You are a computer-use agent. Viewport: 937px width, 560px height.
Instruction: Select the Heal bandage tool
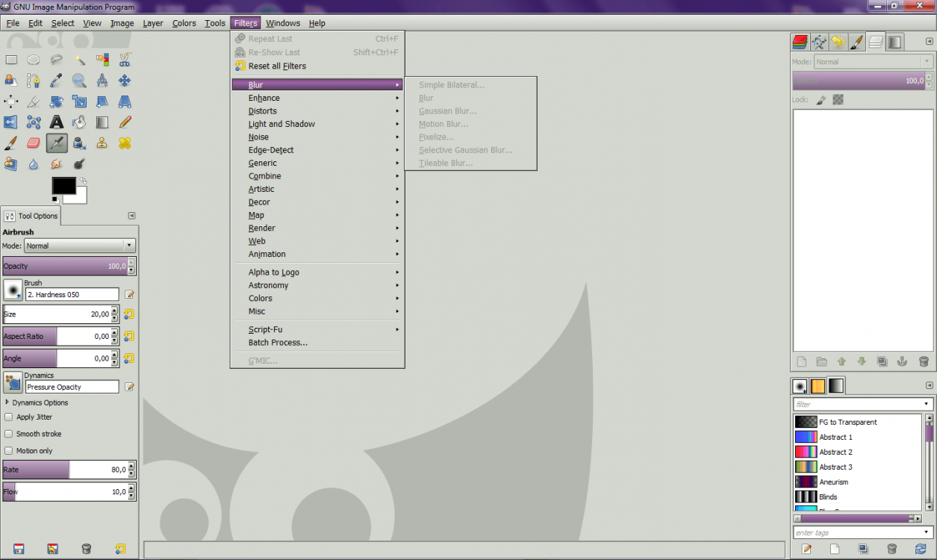125,143
